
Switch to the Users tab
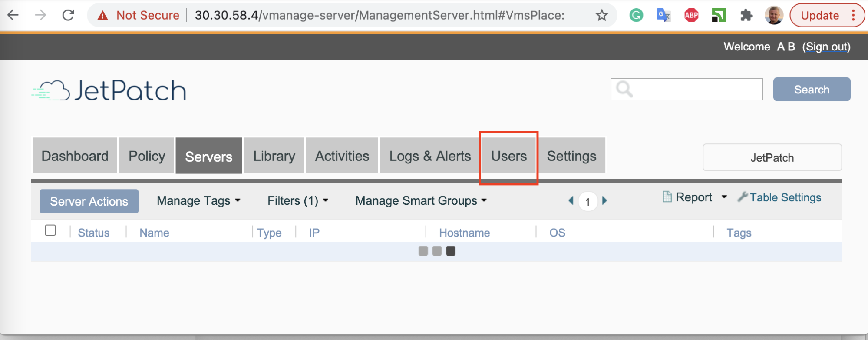(508, 156)
